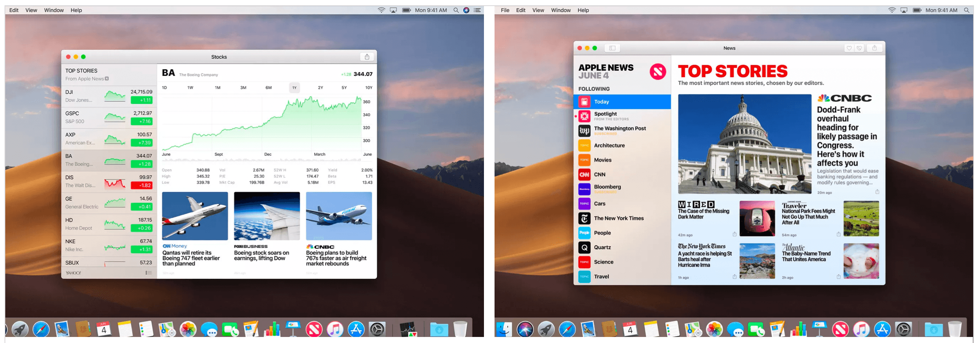This screenshot has width=980, height=343.
Task: Open the watchlist edit icon beside YAHOO!
Action: pyautogui.click(x=149, y=273)
